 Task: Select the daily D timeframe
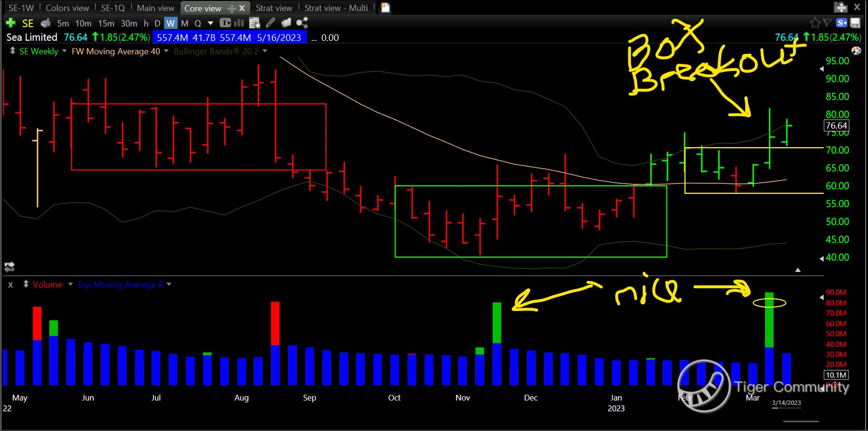click(157, 23)
